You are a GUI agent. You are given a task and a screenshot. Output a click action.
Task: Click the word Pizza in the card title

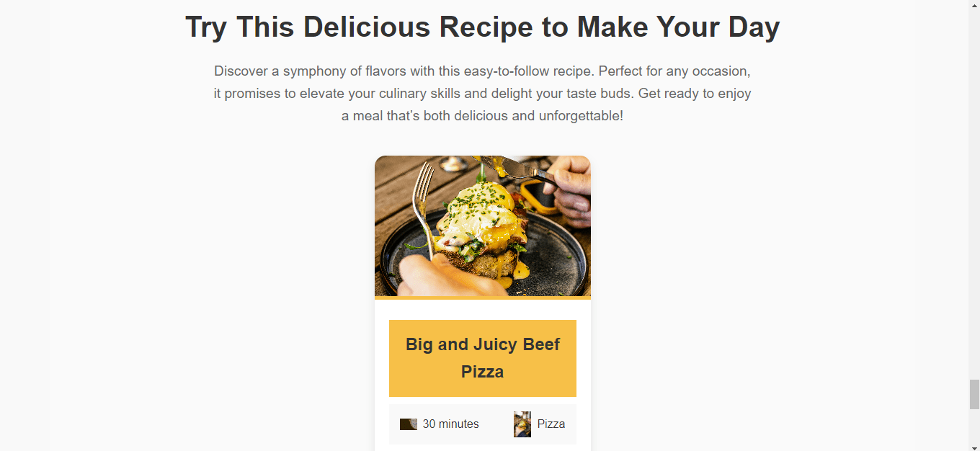(483, 372)
